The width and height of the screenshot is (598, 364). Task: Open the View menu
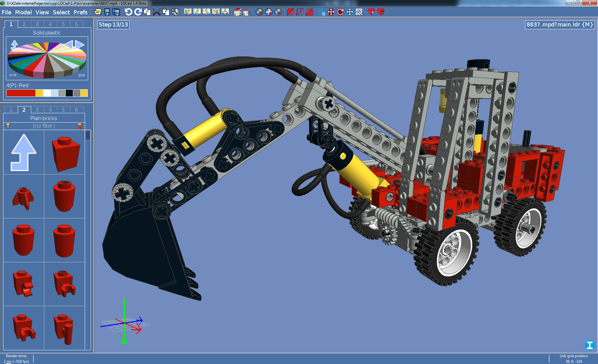42,12
